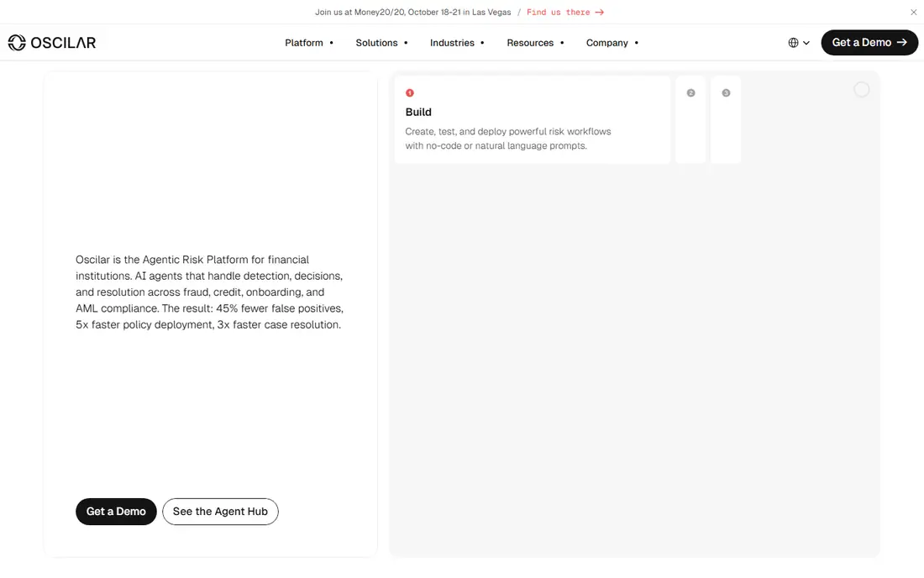Click the circle indicator in the panel corner

point(862,90)
